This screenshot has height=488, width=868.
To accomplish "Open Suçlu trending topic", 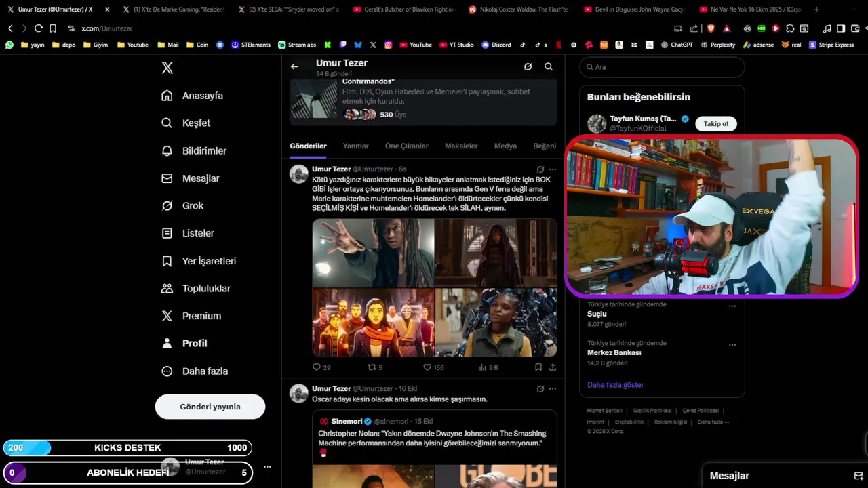I will coord(597,314).
